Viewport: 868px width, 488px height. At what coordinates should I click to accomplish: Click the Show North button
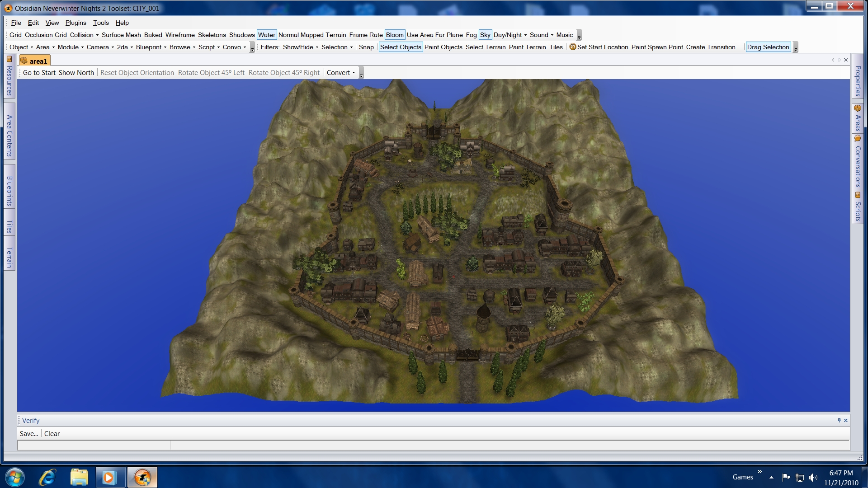(76, 73)
